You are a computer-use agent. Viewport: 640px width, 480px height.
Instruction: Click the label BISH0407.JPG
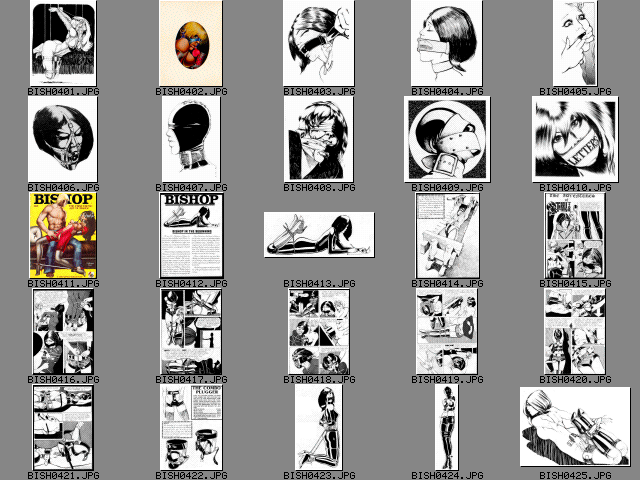(191, 187)
